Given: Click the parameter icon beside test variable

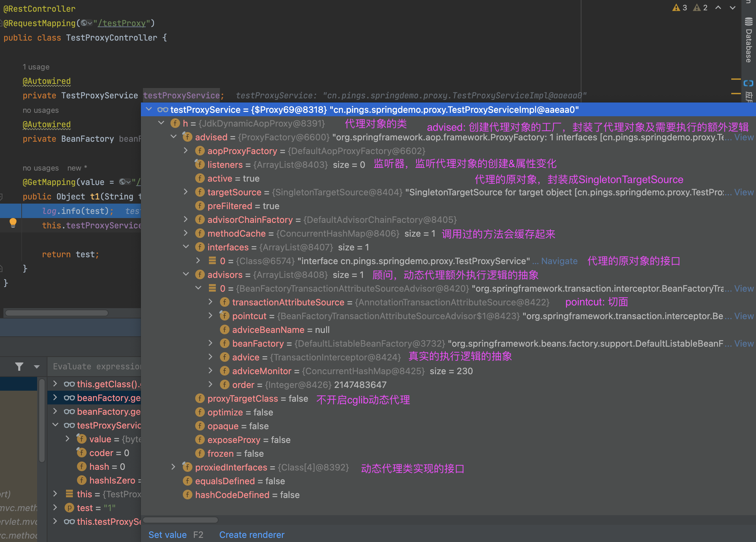Looking at the screenshot, I should click(69, 508).
